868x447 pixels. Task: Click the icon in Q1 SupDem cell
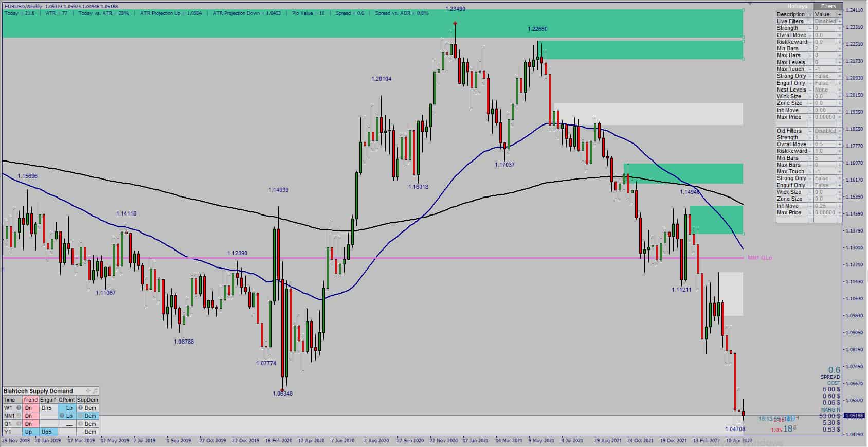[x=80, y=424]
